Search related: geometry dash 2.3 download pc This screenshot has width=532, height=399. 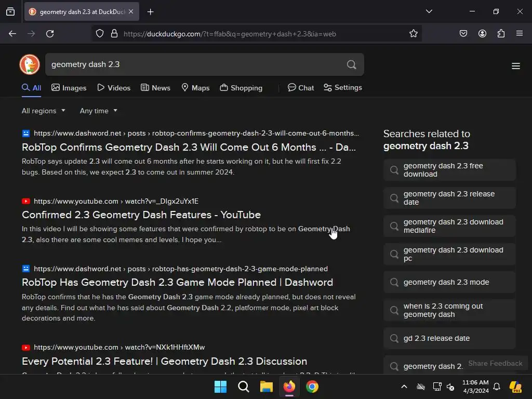pyautogui.click(x=449, y=254)
